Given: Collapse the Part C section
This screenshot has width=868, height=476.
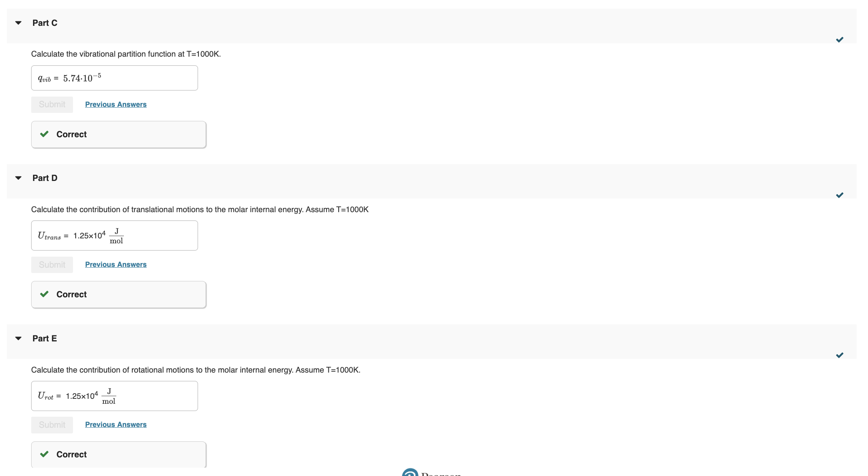Looking at the screenshot, I should [x=18, y=23].
